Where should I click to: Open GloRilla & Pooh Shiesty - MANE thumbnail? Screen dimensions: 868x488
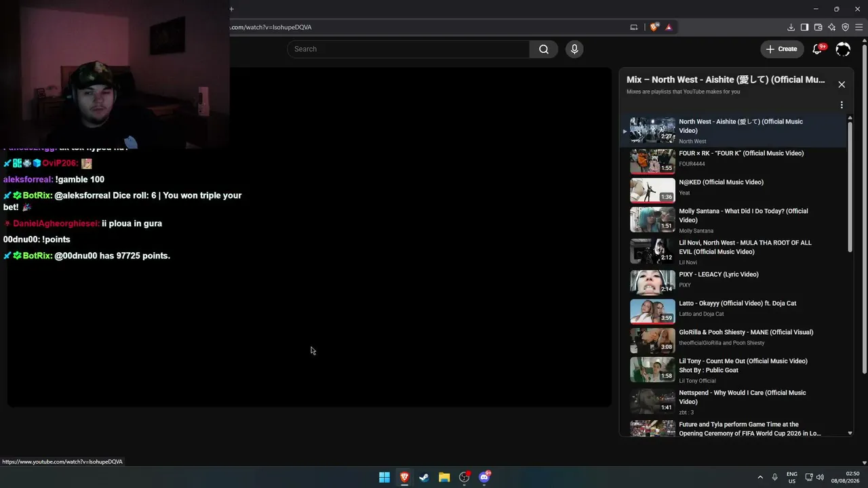(x=652, y=340)
